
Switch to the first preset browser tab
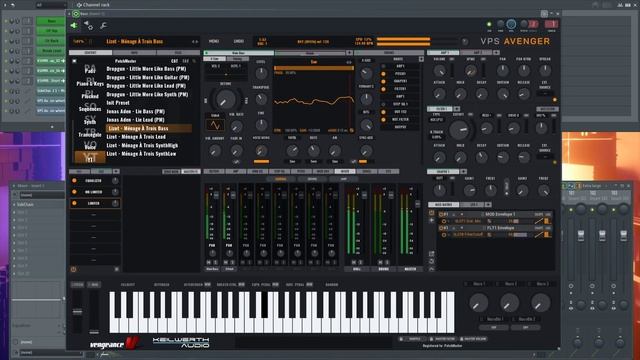[90, 53]
